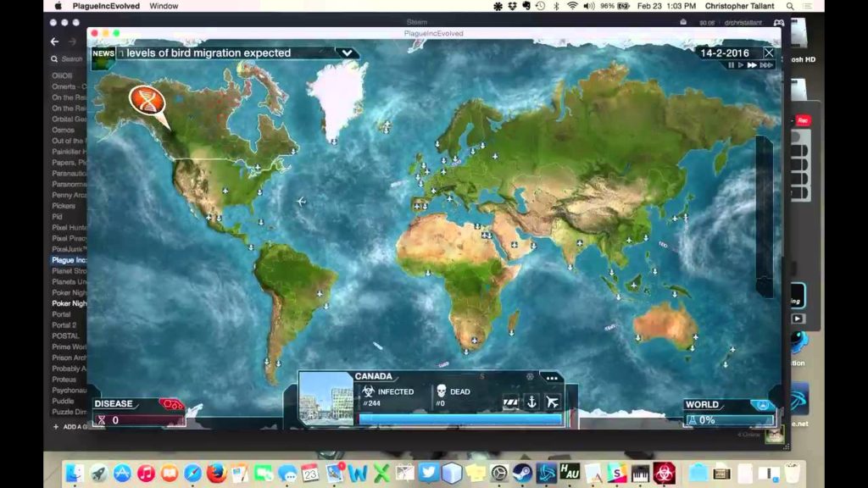
Task: Click the Christopher Tallant user menu
Action: pyautogui.click(x=739, y=6)
